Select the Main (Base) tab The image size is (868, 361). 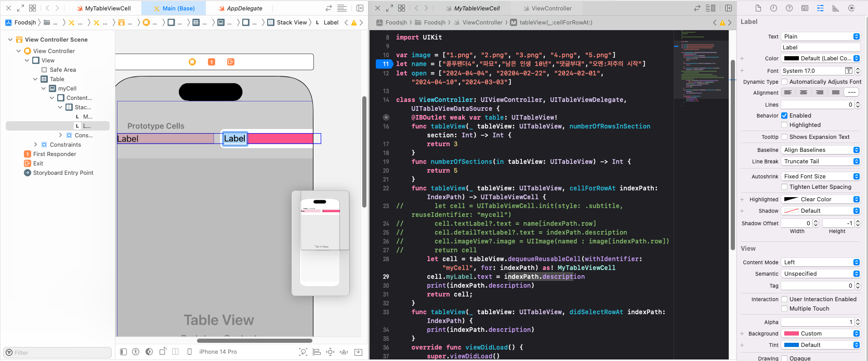tap(174, 8)
